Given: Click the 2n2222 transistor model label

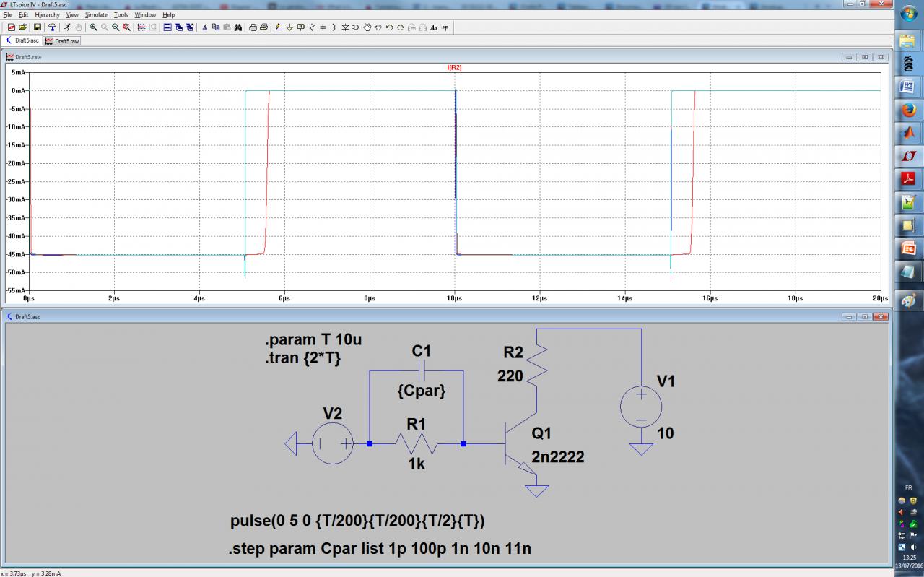Looking at the screenshot, I should (558, 456).
